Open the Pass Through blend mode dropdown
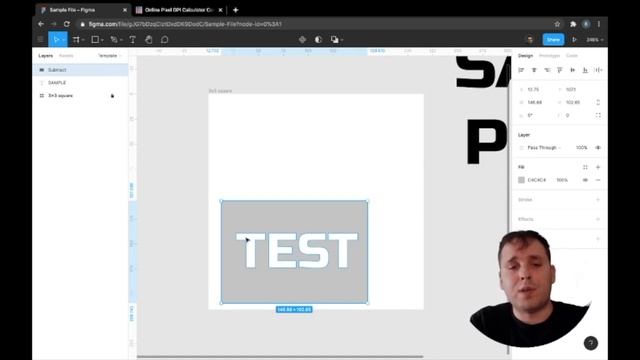This screenshot has width=640, height=360. tap(544, 148)
